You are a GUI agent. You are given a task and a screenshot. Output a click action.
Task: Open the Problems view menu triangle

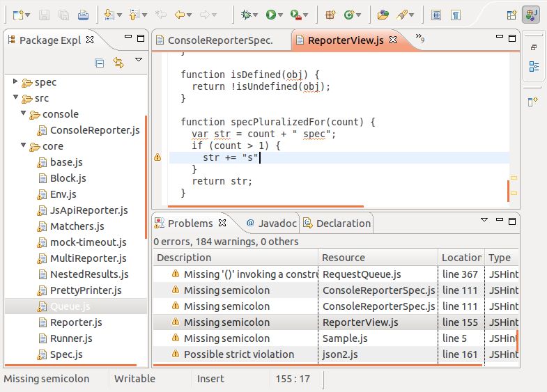[x=484, y=220]
